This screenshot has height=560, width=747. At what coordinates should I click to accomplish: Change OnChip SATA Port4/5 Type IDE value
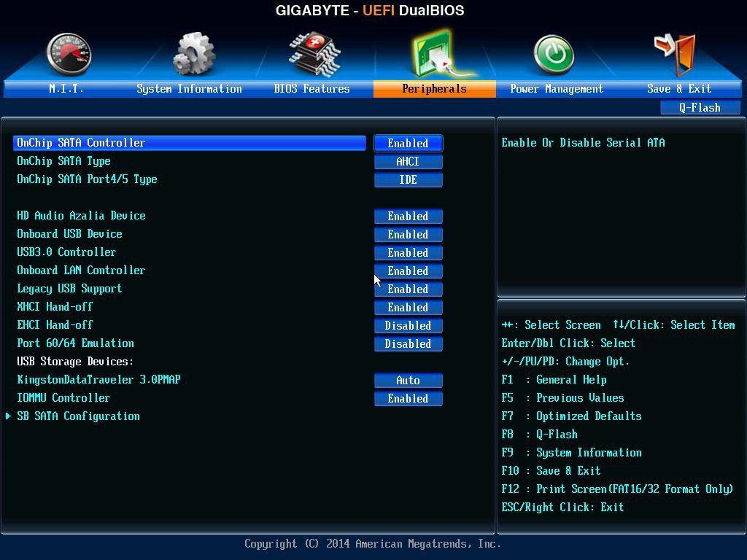[x=409, y=179]
